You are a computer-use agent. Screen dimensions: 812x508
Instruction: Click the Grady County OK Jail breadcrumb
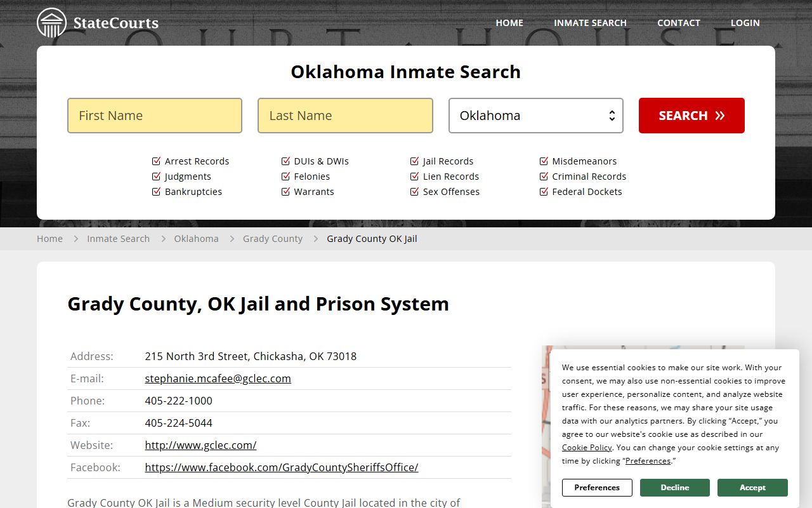[372, 239]
